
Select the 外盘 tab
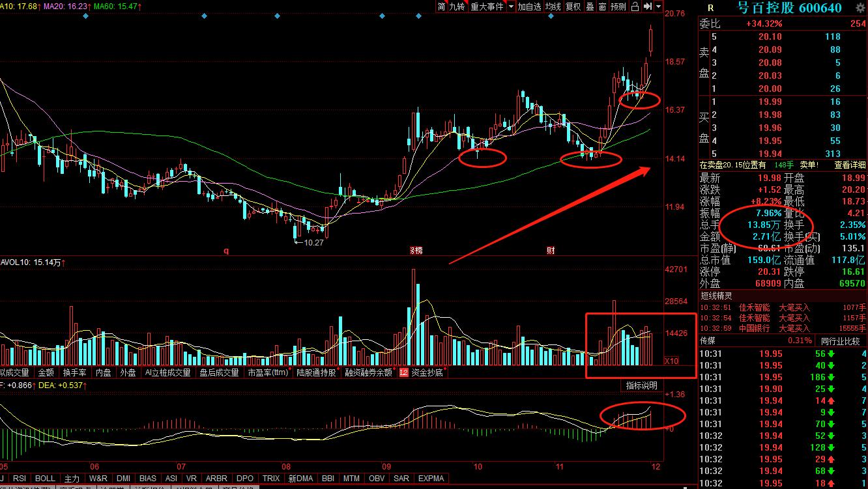point(128,373)
